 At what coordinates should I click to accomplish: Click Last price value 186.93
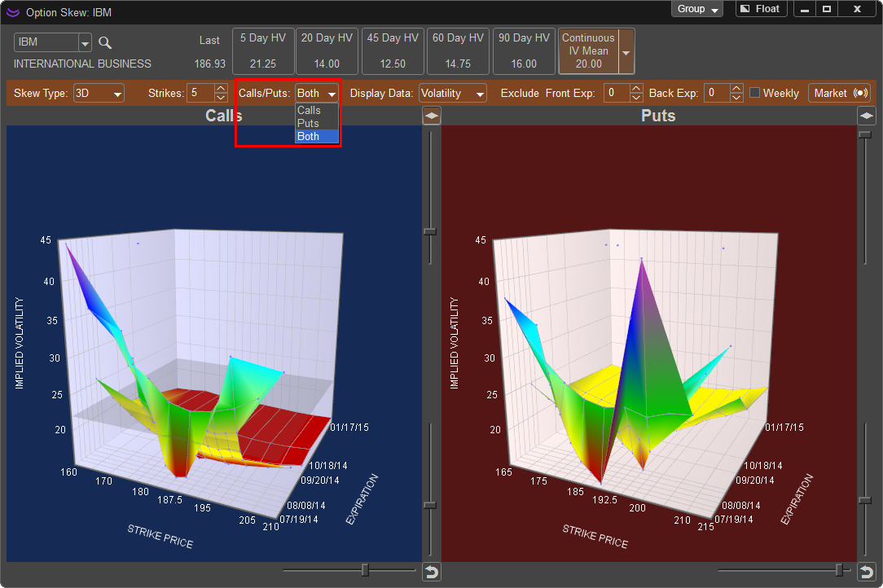[x=209, y=64]
